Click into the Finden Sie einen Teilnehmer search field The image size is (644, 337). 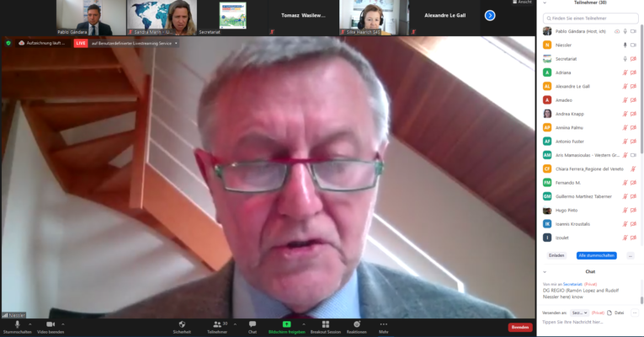(x=591, y=18)
